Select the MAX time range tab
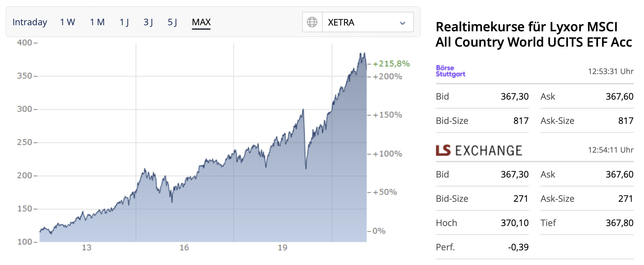Viewport: 644px width, 265px height. [201, 22]
